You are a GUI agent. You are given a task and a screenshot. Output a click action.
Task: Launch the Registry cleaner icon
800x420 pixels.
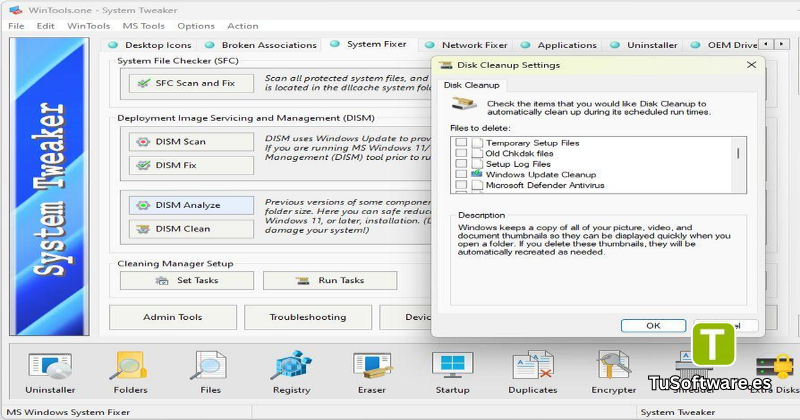tap(291, 366)
